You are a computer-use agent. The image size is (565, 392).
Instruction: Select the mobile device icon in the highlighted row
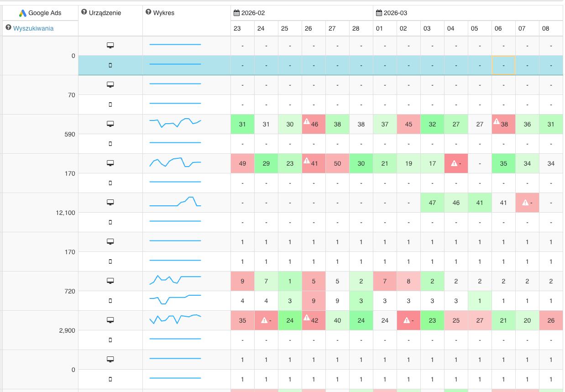pyautogui.click(x=110, y=65)
